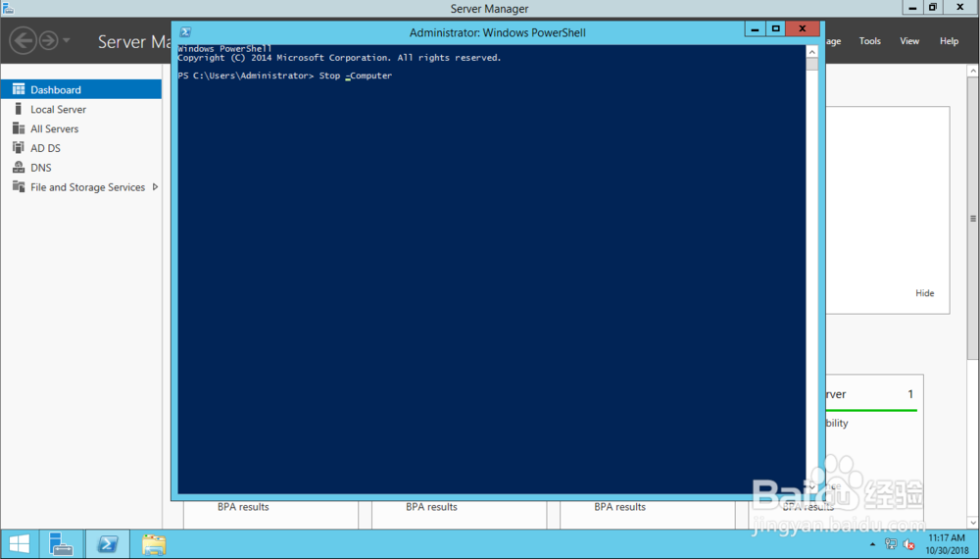Image resolution: width=980 pixels, height=559 pixels.
Task: Restore down the Server Manager window
Action: (x=933, y=8)
